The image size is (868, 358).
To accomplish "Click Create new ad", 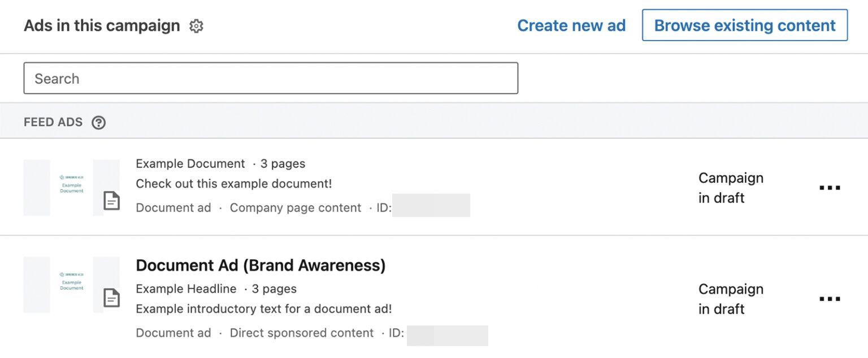I will point(571,25).
